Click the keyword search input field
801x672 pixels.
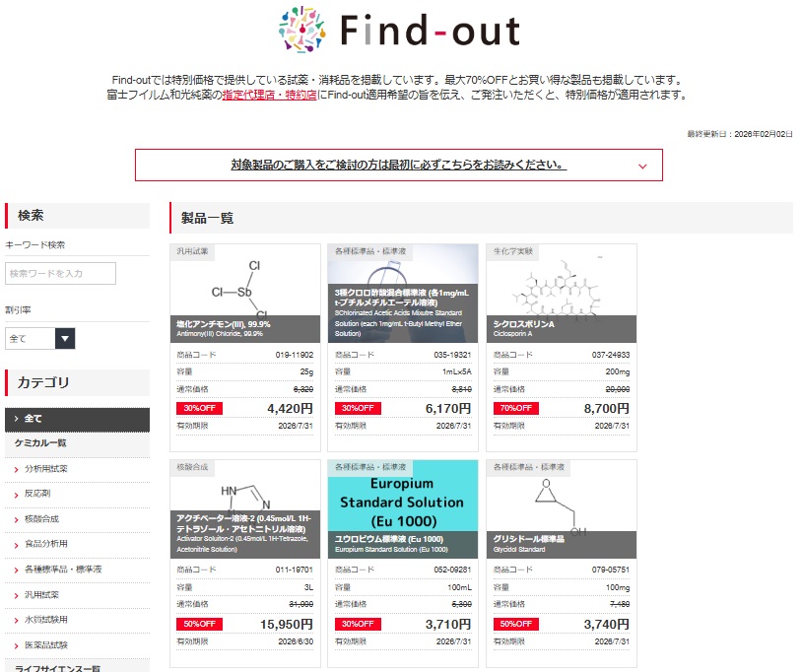point(61,273)
